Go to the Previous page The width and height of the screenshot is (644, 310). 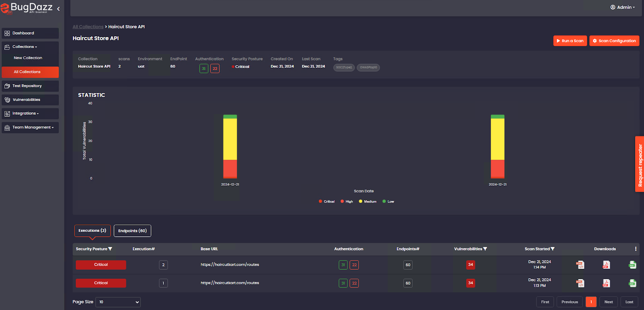click(x=570, y=302)
